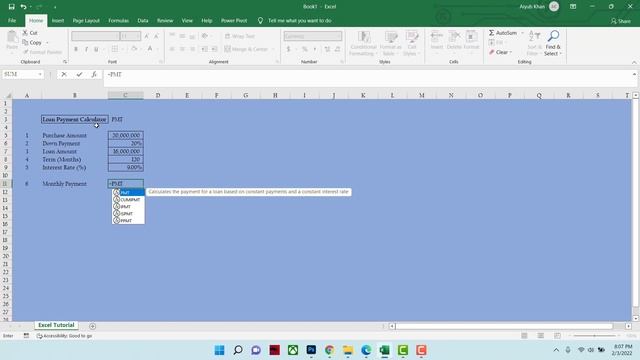Expand Copy dropdown arrow
Image resolution: width=640 pixels, height=360 pixels.
click(47, 42)
